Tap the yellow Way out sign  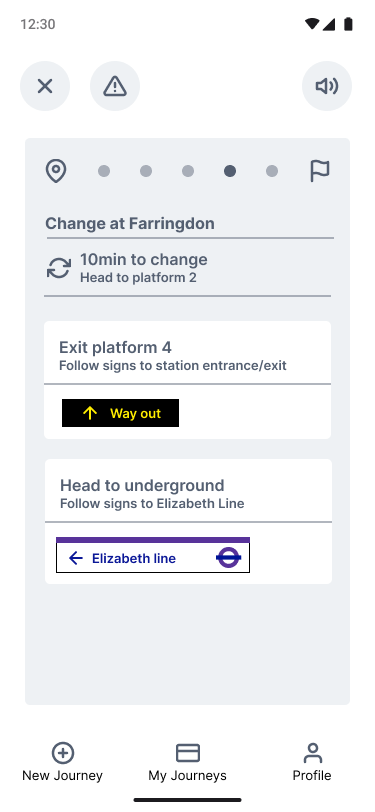click(120, 413)
